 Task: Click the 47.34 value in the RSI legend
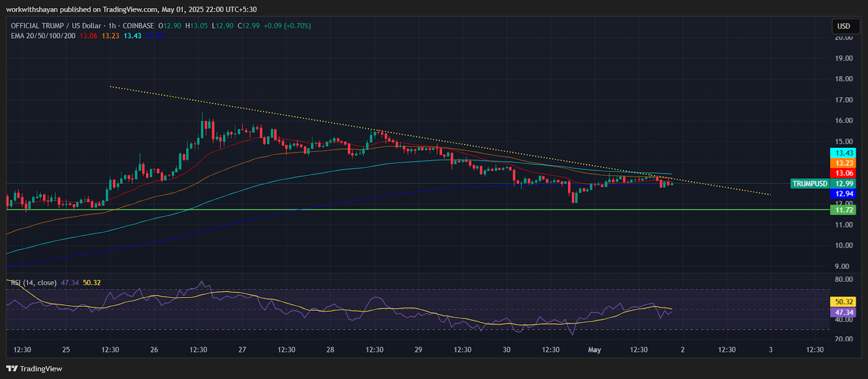pyautogui.click(x=69, y=282)
